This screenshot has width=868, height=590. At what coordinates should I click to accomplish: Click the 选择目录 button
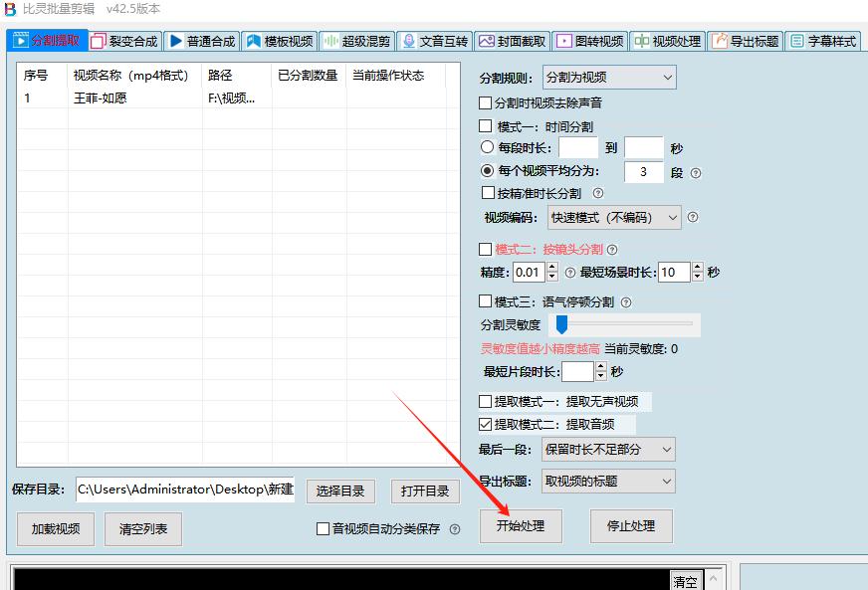pyautogui.click(x=340, y=491)
